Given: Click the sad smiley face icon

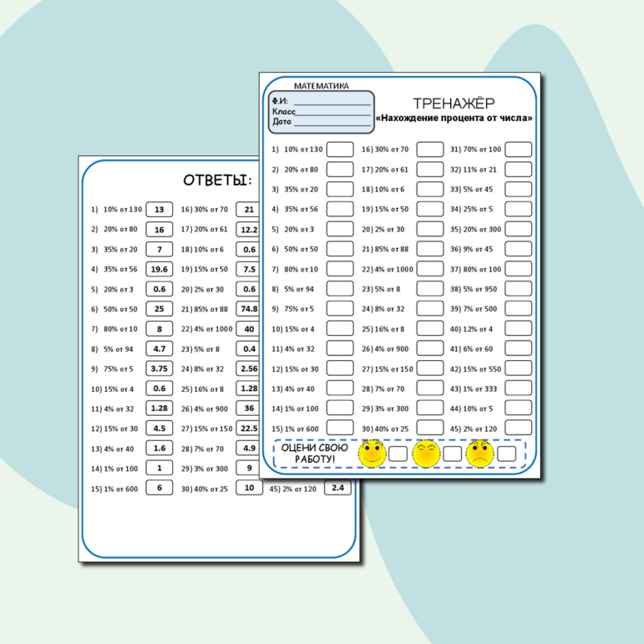Looking at the screenshot, I should coord(479,454).
